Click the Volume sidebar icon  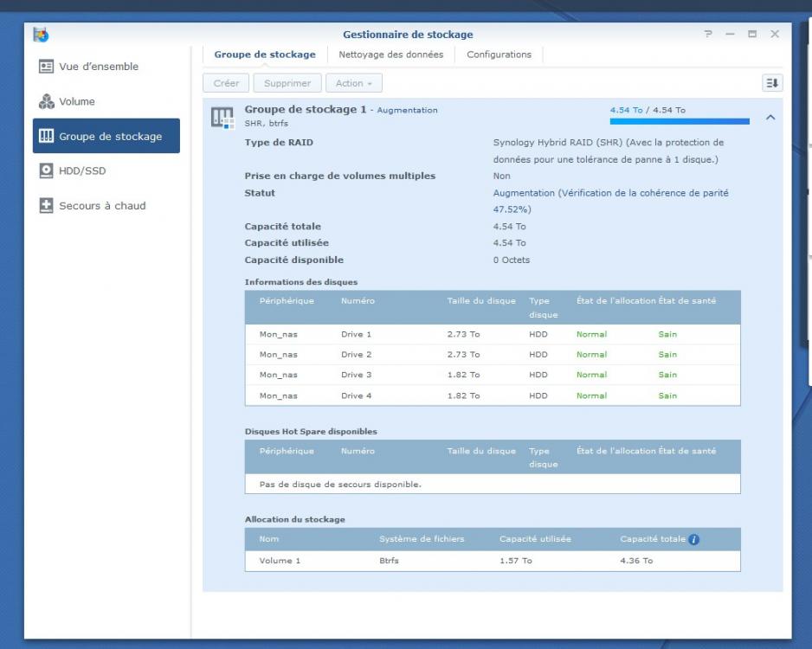[46, 101]
